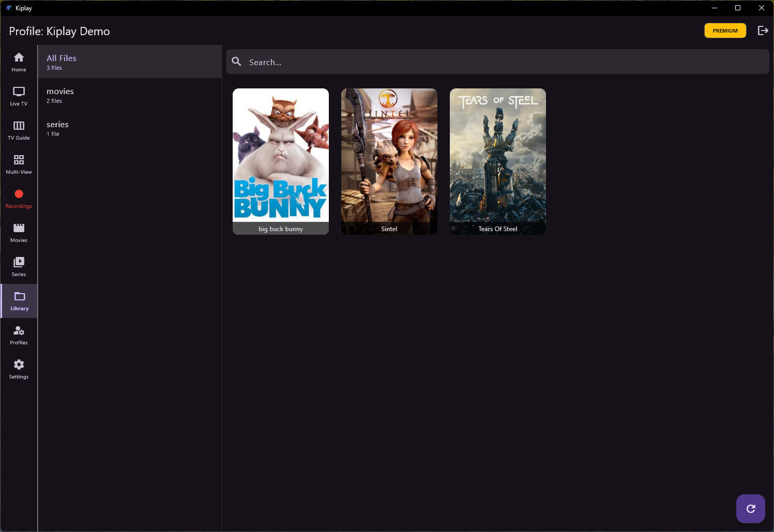Viewport: 774px width, 532px height.
Task: Open the Sintel movie poster
Action: click(389, 161)
